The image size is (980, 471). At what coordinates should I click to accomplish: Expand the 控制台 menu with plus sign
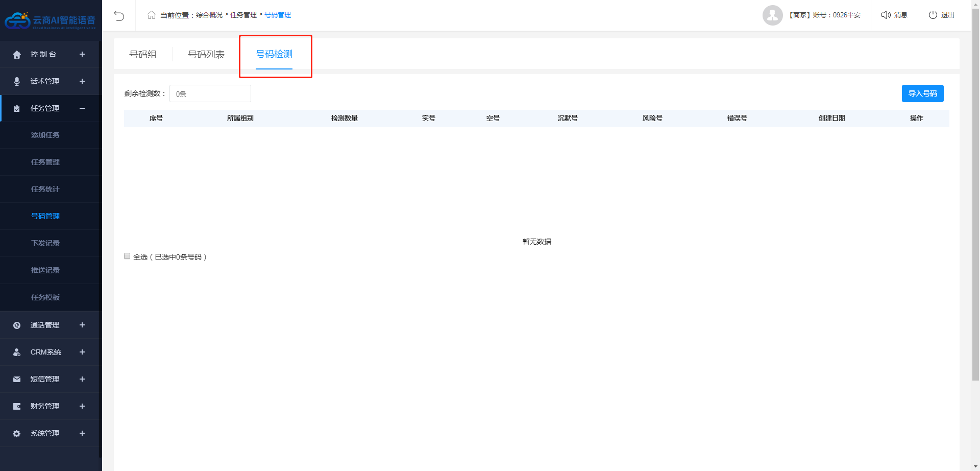[x=82, y=54]
